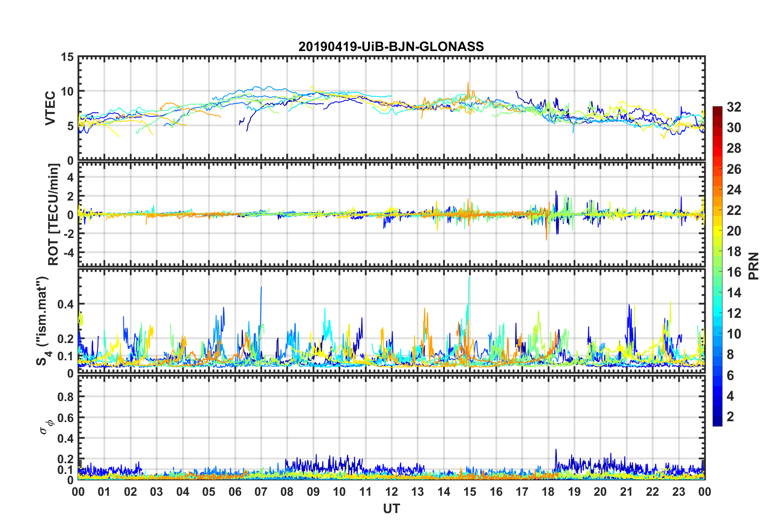Click the green colorbar band beside 16
Viewport: 783px width, 532px height.
[x=718, y=272]
